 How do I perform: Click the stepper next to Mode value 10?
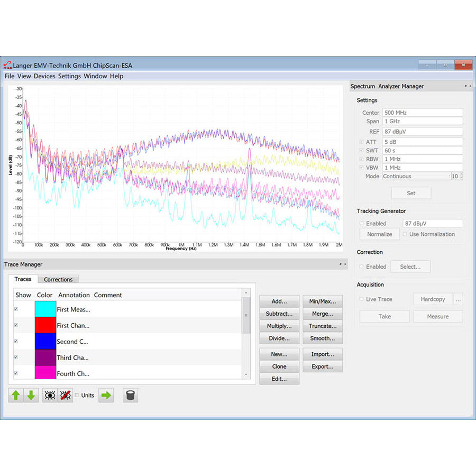pos(461,176)
